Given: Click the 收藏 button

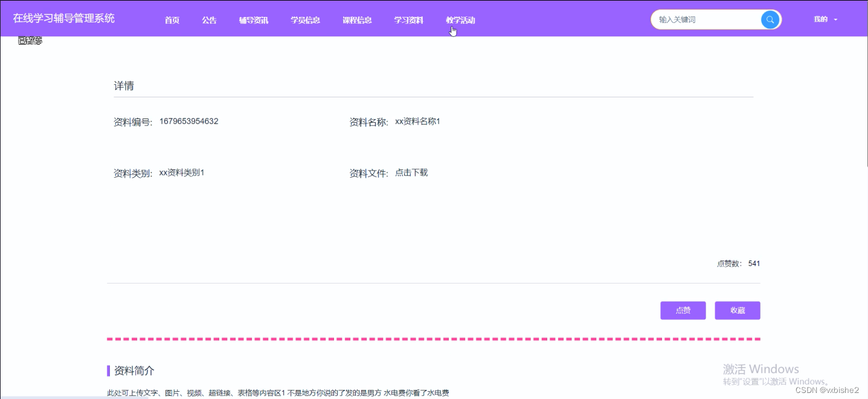Looking at the screenshot, I should click(x=738, y=310).
